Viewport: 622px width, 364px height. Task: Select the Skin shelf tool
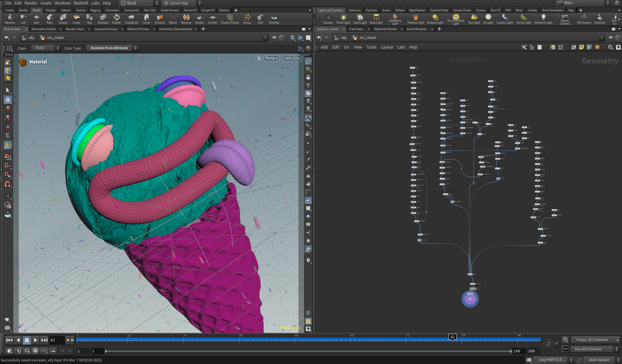click(37, 19)
